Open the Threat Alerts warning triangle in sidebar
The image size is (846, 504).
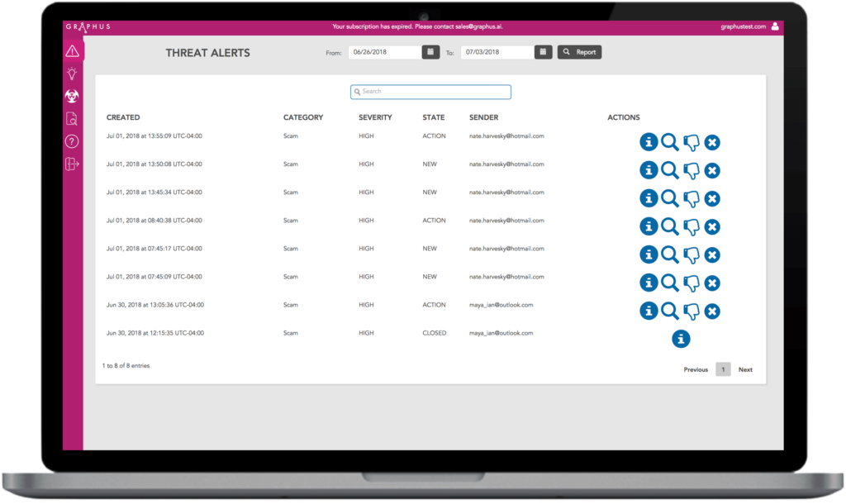pos(73,52)
